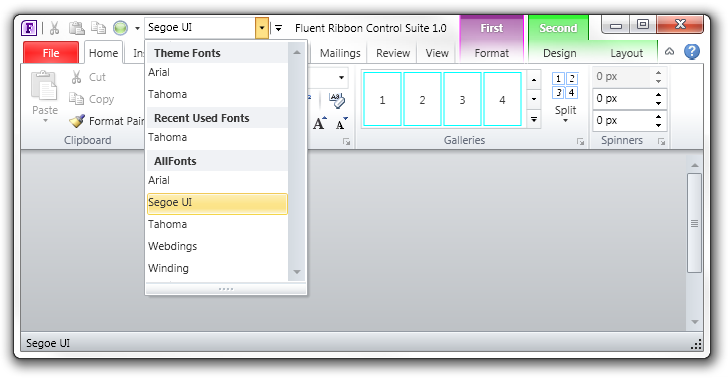Expand the gallery with the More arrow
Screen dimensions: 728x379
[x=534, y=119]
